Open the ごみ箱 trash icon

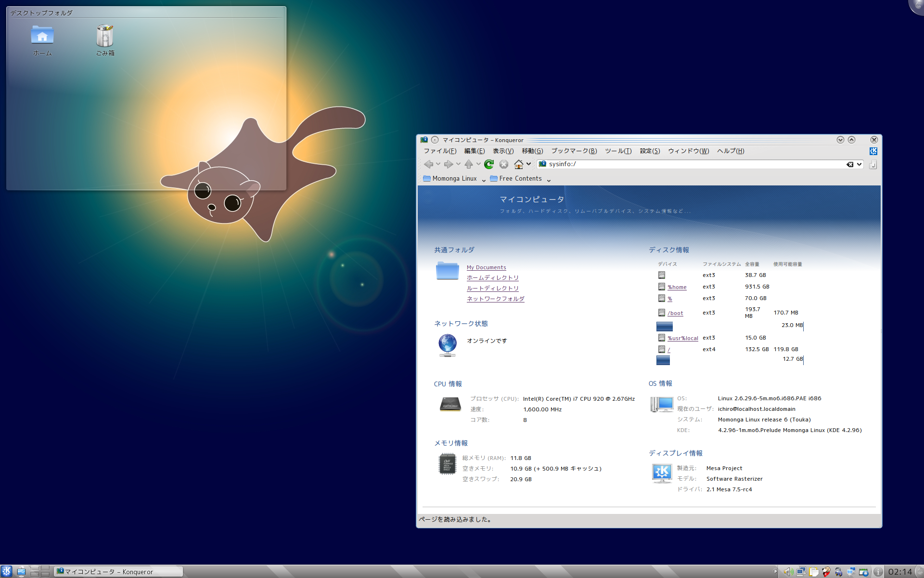point(105,40)
